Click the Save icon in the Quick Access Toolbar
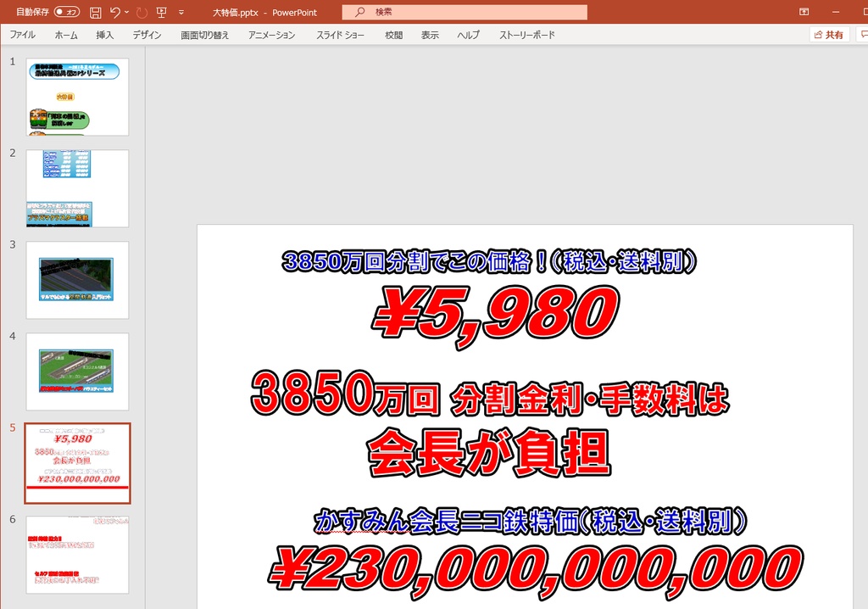868x609 pixels. (96, 12)
